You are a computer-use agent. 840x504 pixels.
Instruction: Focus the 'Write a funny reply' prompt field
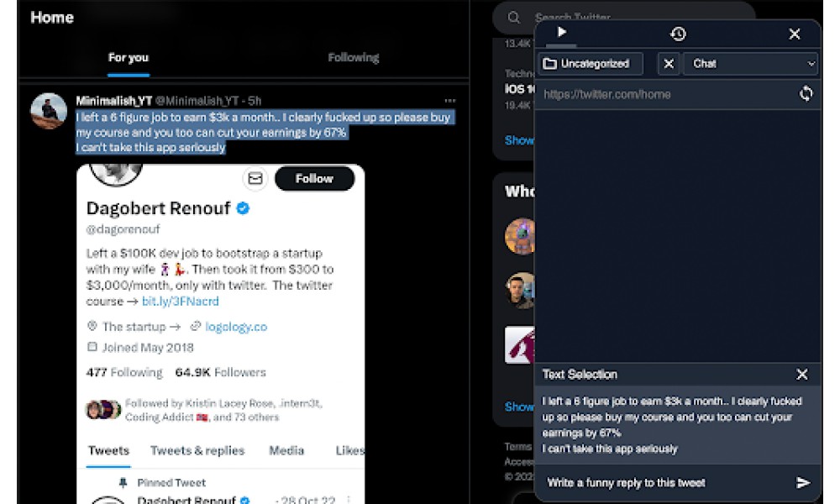pyautogui.click(x=667, y=483)
